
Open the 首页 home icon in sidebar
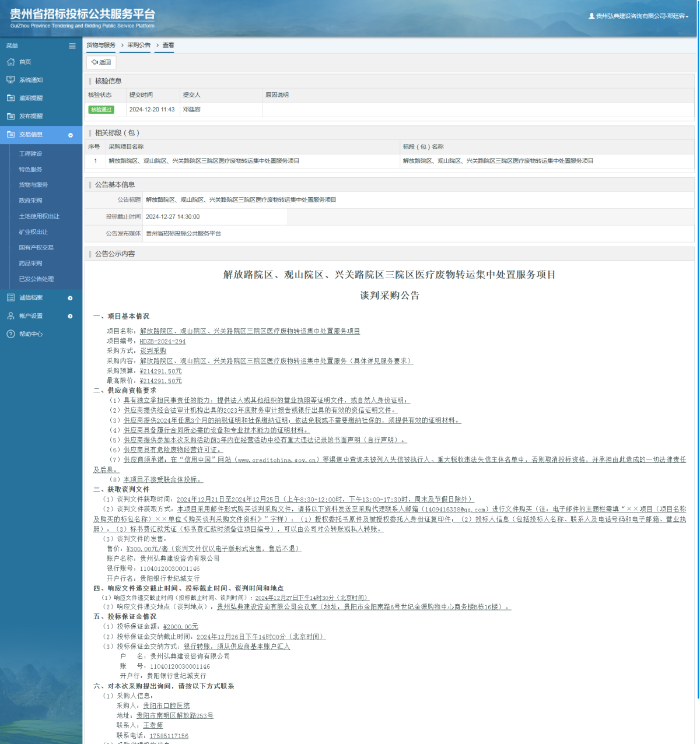click(10, 61)
